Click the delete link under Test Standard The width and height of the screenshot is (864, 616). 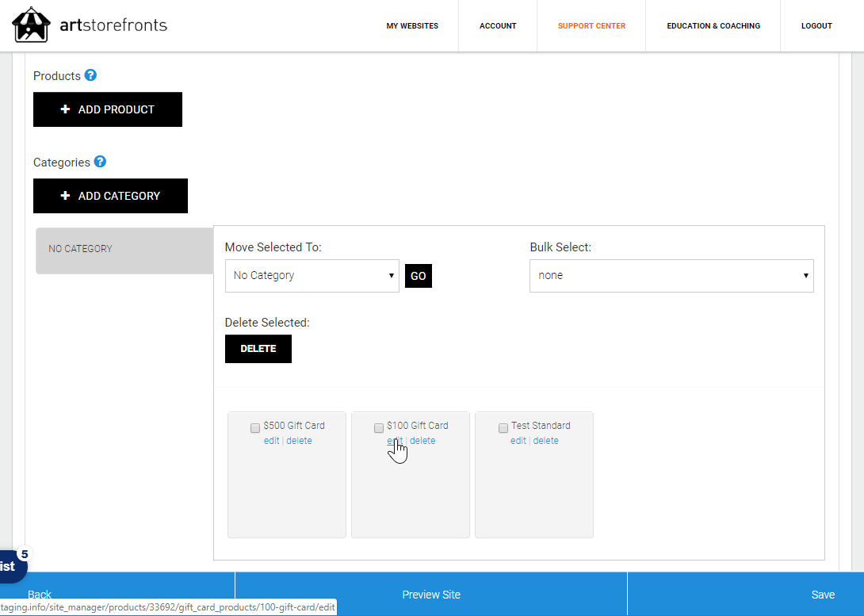click(545, 441)
